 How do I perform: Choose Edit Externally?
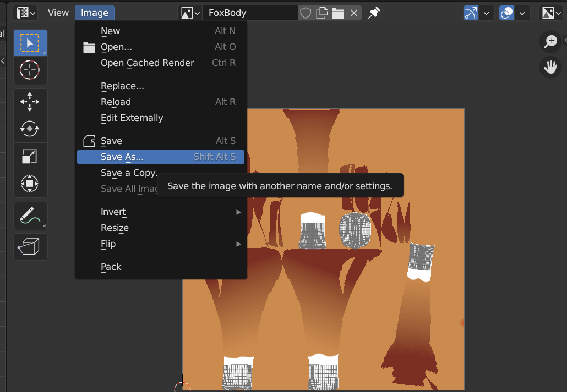click(161, 118)
